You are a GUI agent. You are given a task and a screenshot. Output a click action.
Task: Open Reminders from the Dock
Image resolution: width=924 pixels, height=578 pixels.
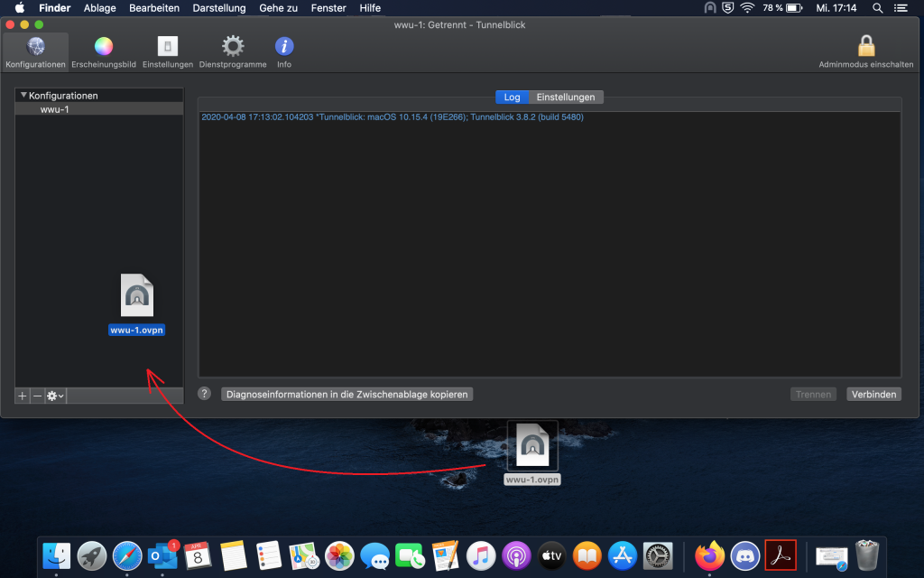(x=269, y=555)
